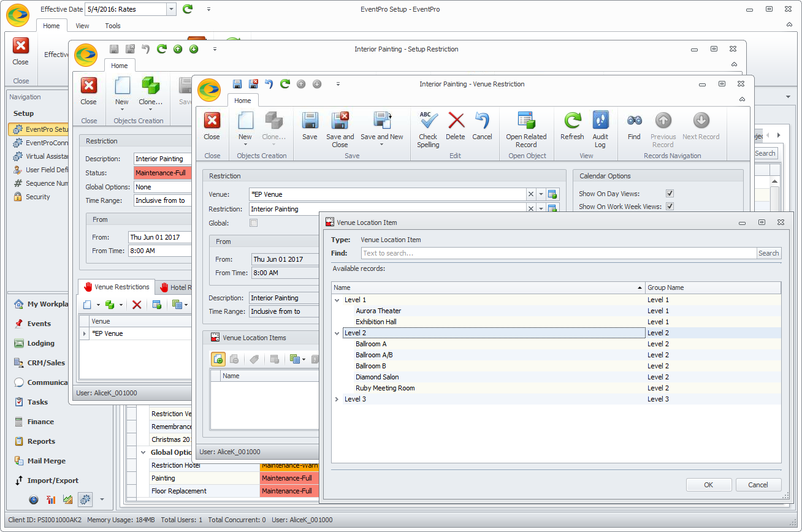Open the Save and New dropdown arrow
The image size is (802, 532).
381,145
